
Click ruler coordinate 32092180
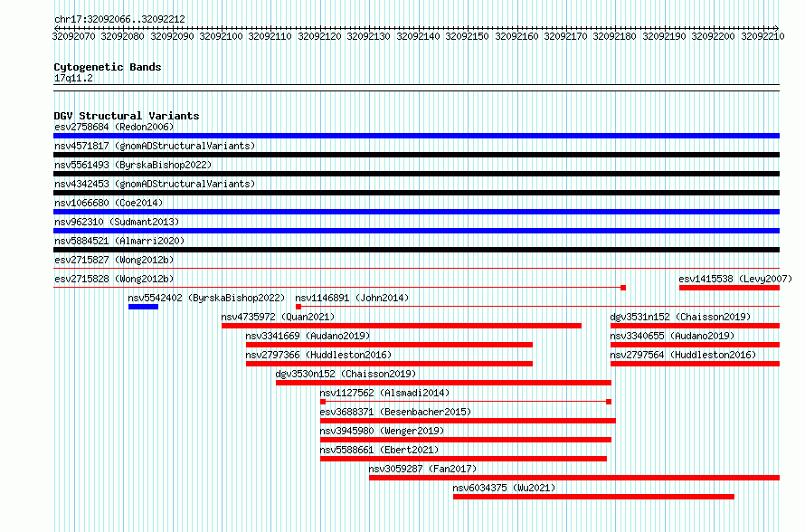tap(614, 36)
